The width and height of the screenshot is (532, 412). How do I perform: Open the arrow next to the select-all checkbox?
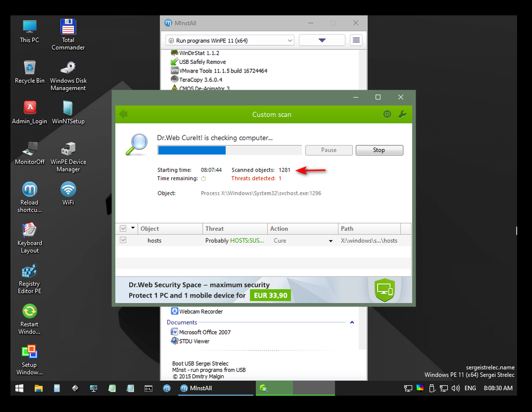(x=133, y=228)
